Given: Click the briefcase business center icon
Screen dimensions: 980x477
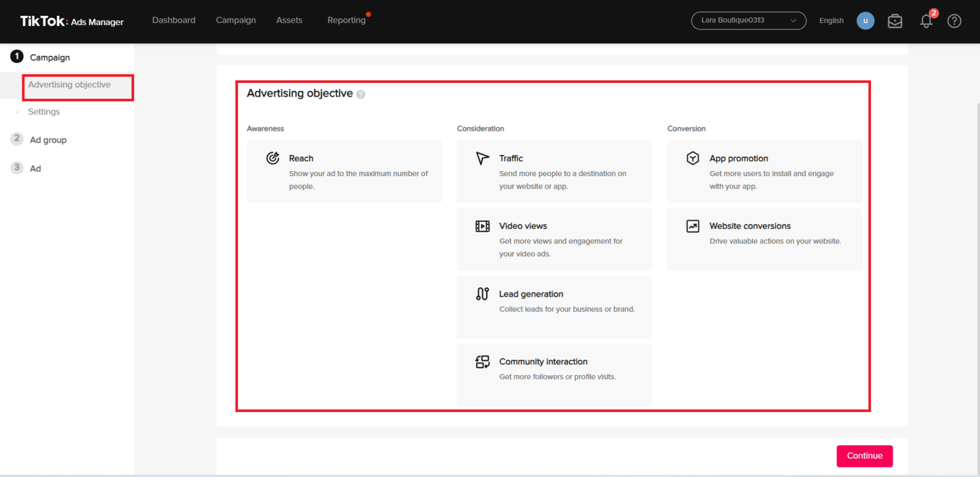Looking at the screenshot, I should [x=895, y=21].
